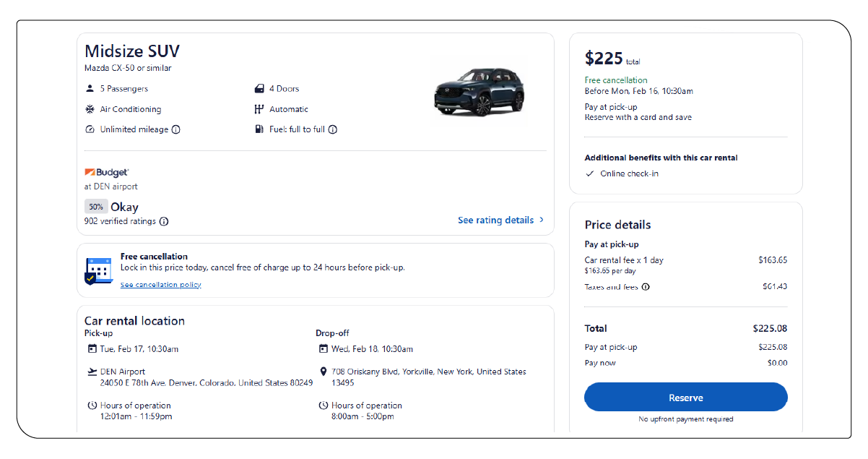Screen dimensions: 868x459
Task: Click the 50% rating score badge
Action: click(x=96, y=207)
